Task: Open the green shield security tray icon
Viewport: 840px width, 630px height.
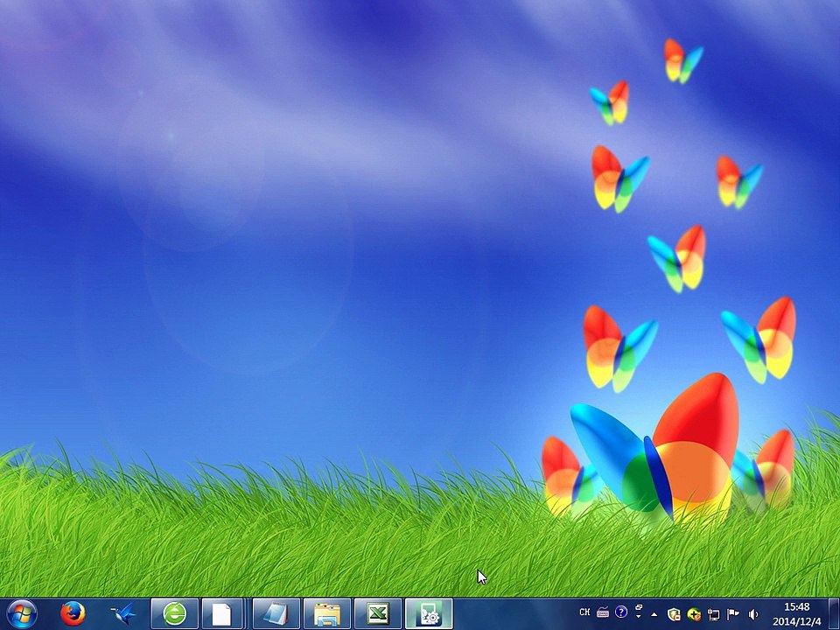Action: [x=674, y=614]
